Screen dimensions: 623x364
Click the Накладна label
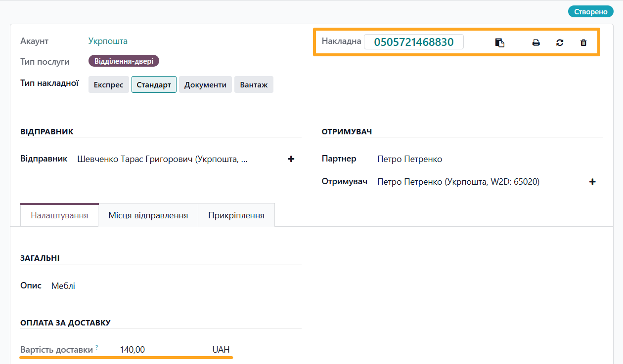(342, 41)
